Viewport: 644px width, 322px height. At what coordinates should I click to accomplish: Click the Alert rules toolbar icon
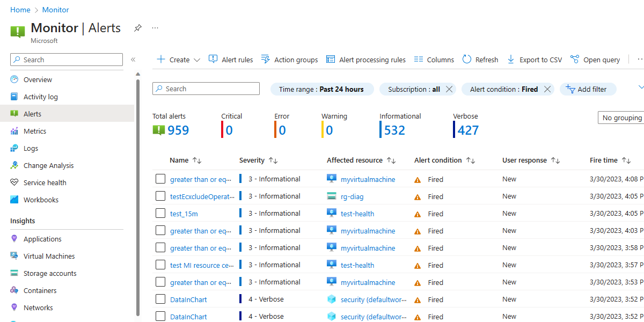click(213, 59)
